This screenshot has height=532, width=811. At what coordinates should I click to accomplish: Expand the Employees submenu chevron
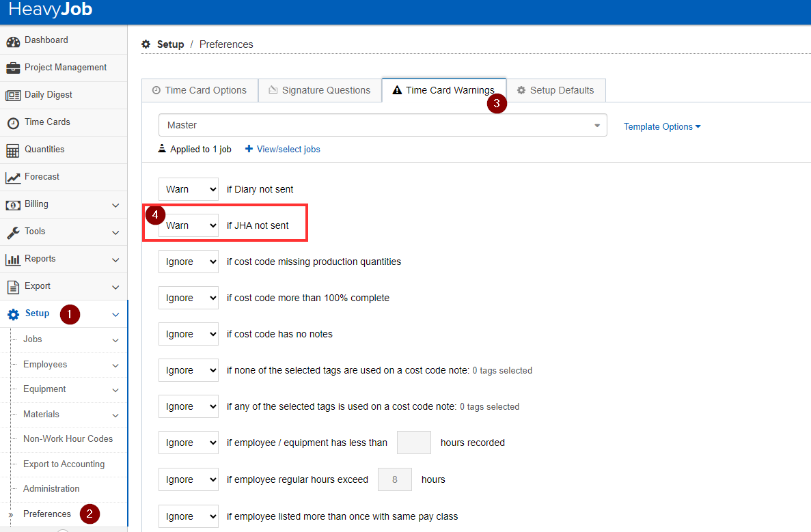(115, 365)
